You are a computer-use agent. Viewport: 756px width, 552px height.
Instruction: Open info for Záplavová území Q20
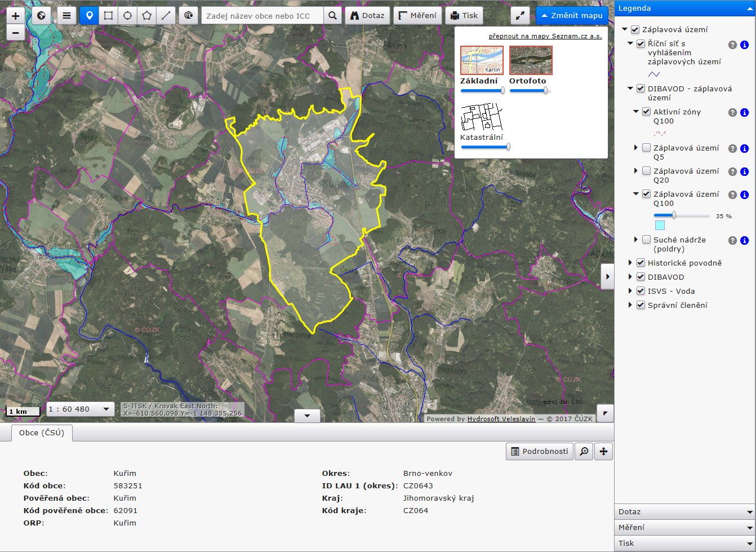click(744, 171)
